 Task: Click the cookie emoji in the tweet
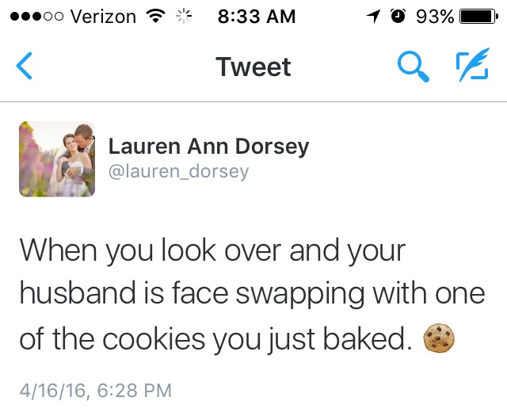439,338
